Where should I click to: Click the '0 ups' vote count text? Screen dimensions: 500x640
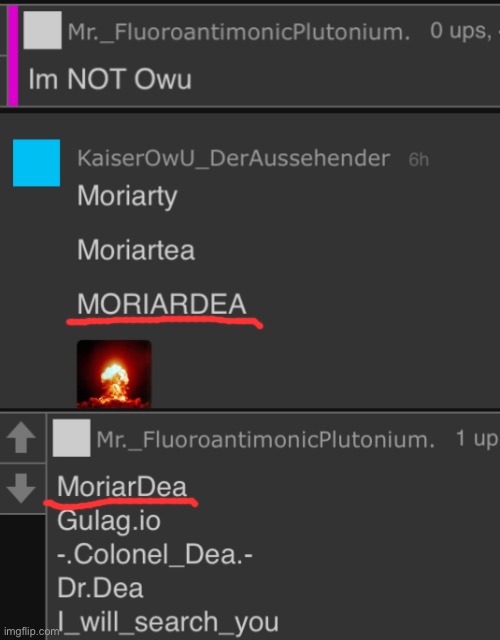coord(460,31)
